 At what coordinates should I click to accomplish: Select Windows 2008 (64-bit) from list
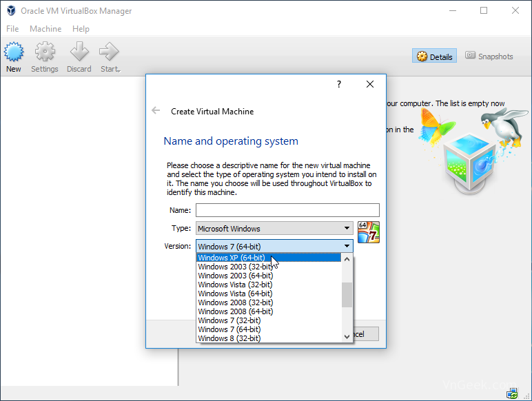tap(269, 311)
